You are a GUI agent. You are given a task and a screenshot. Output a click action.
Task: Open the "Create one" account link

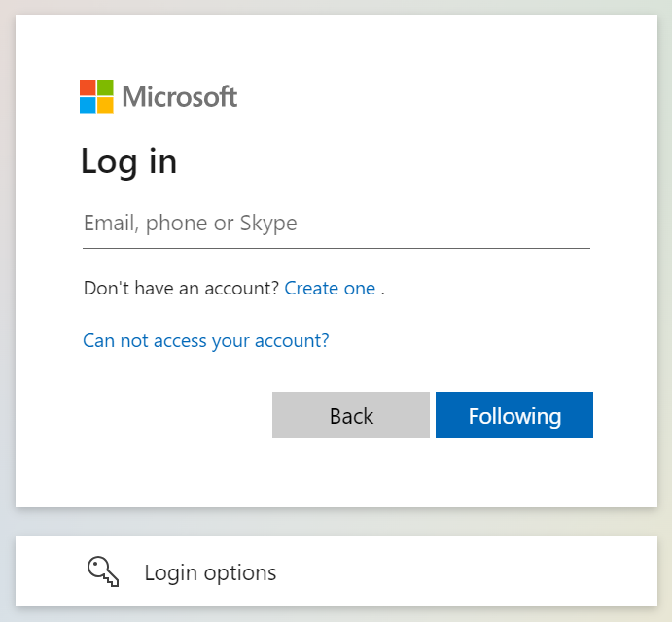[330, 289]
